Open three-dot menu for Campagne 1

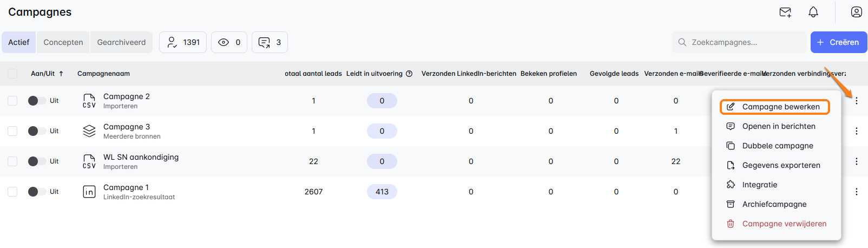pyautogui.click(x=856, y=192)
